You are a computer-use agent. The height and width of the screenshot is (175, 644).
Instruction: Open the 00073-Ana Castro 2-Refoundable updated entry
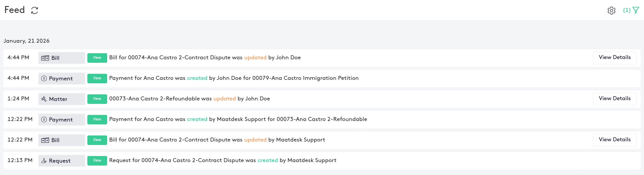189,99
